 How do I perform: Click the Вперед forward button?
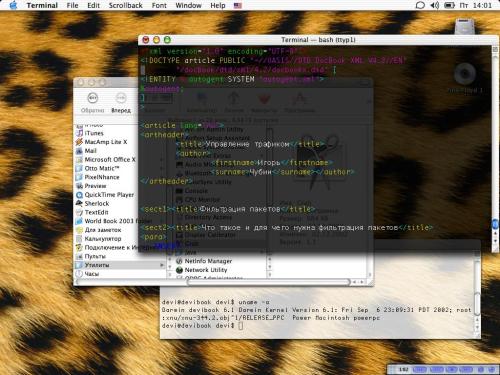point(121,103)
